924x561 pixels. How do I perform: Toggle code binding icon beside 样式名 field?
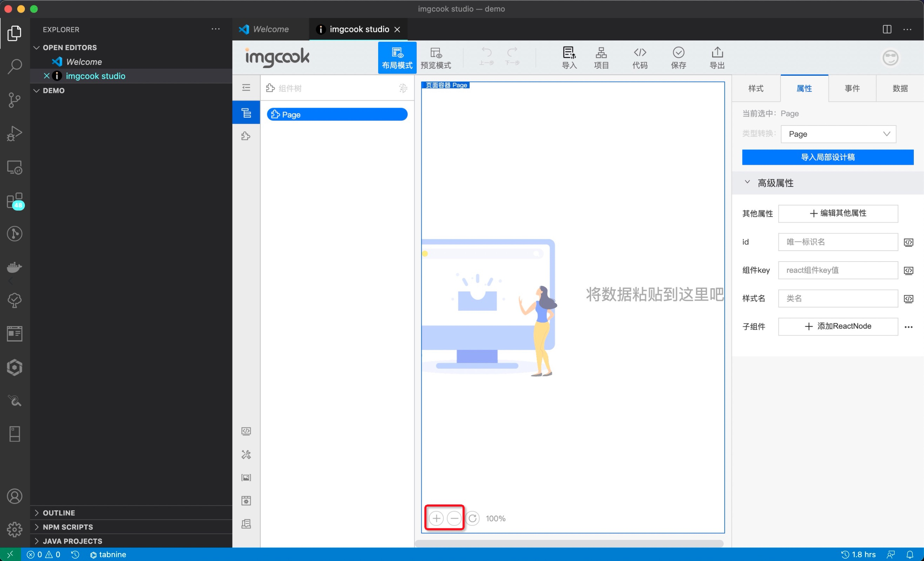coord(908,299)
